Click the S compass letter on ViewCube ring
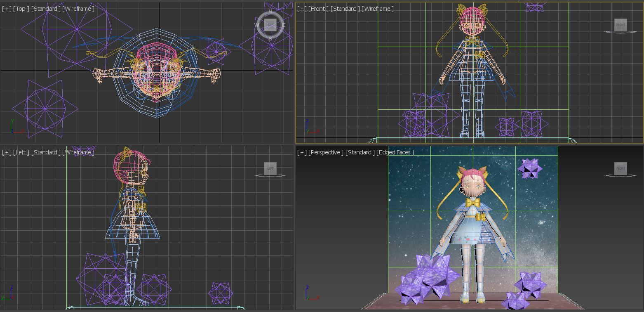This screenshot has height=312, width=644. (x=270, y=38)
